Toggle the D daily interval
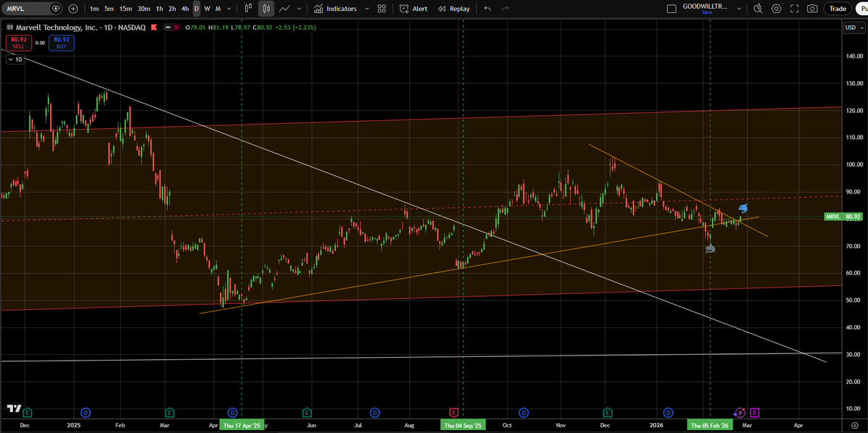The image size is (868, 433). (196, 9)
